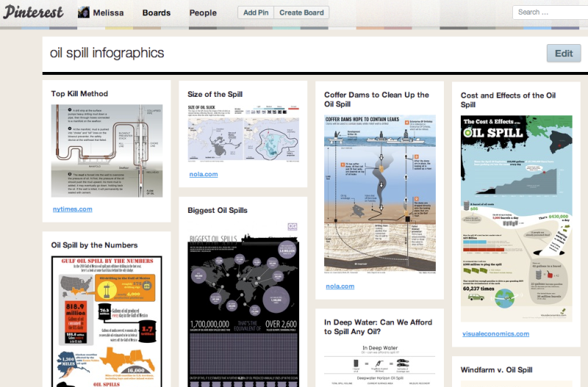Open Cost and Effects infographic image
588x387 pixels.
516,218
